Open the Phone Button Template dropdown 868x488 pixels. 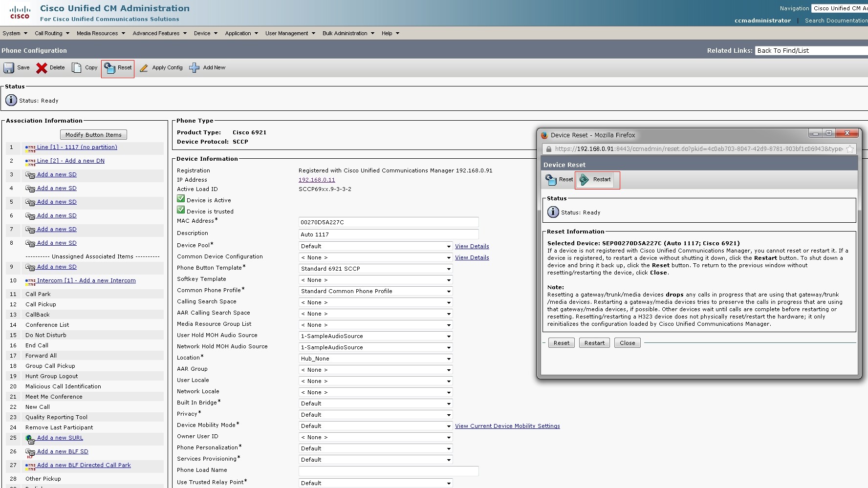tap(375, 269)
